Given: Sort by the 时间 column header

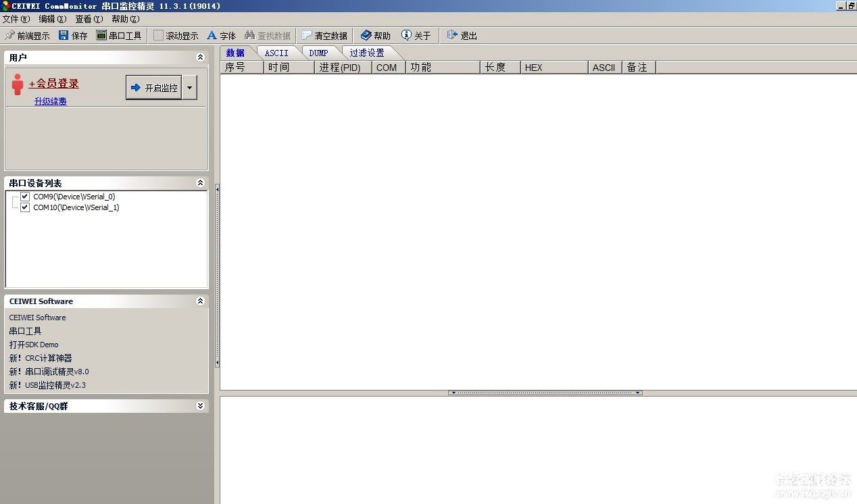Looking at the screenshot, I should 289,68.
